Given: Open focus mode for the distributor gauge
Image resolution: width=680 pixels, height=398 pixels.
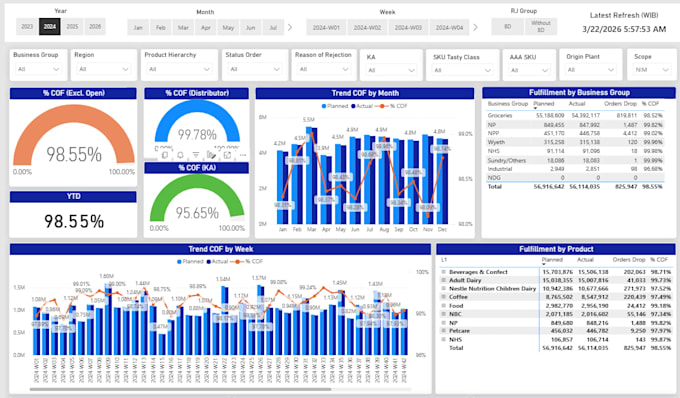Looking at the screenshot, I should pyautogui.click(x=227, y=155).
